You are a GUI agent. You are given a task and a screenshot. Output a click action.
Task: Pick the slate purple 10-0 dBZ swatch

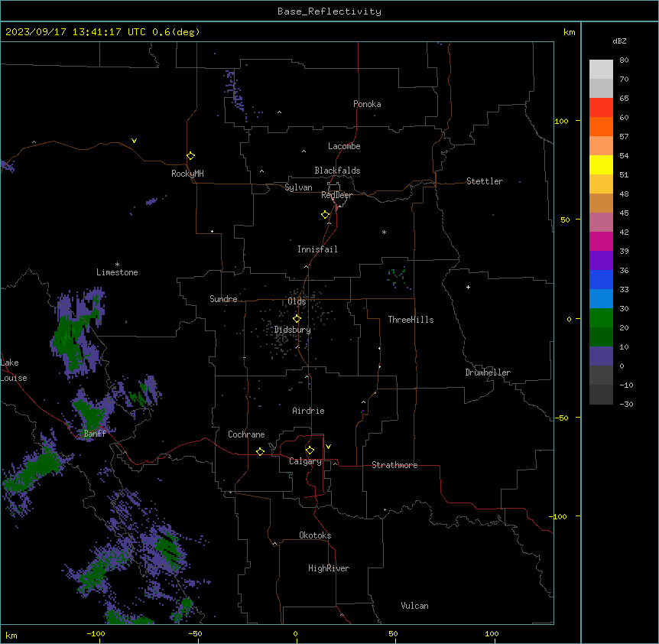(x=601, y=356)
